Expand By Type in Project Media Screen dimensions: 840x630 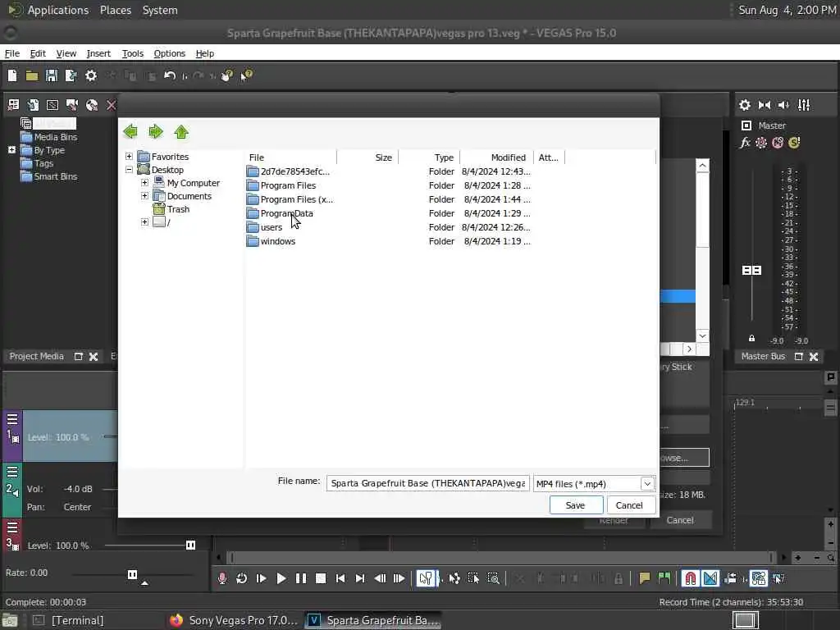click(11, 150)
